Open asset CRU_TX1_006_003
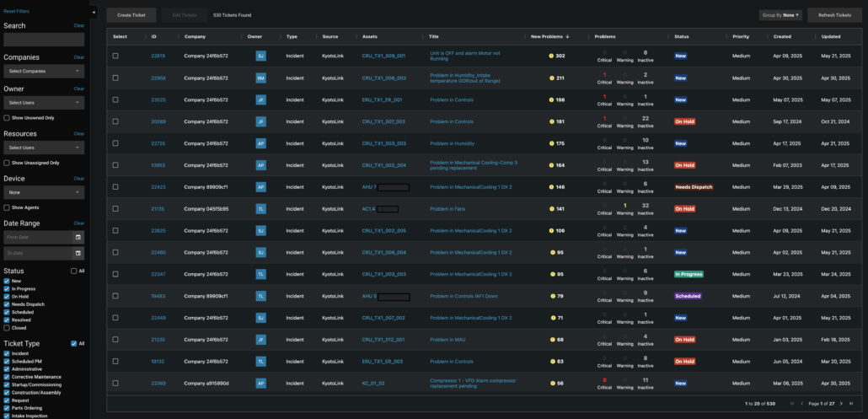 click(383, 78)
